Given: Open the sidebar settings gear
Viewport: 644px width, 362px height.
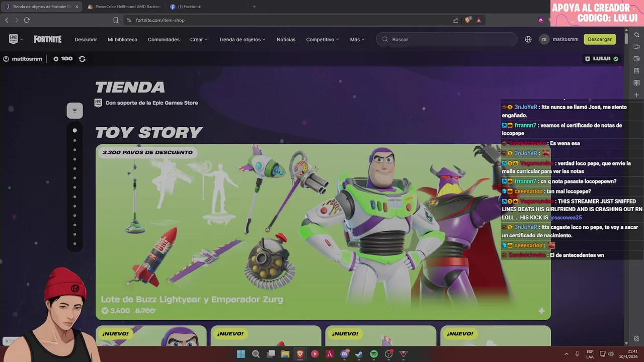Looking at the screenshot, I should point(636,339).
